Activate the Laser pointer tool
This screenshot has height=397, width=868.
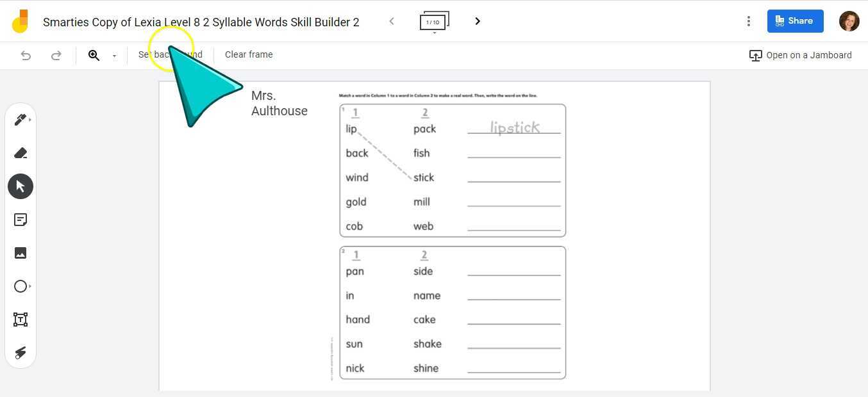[21, 352]
